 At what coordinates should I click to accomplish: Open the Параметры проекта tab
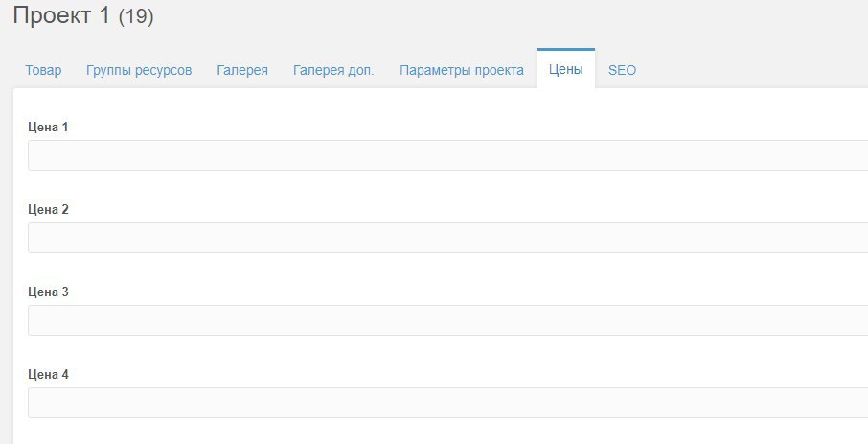pos(462,70)
